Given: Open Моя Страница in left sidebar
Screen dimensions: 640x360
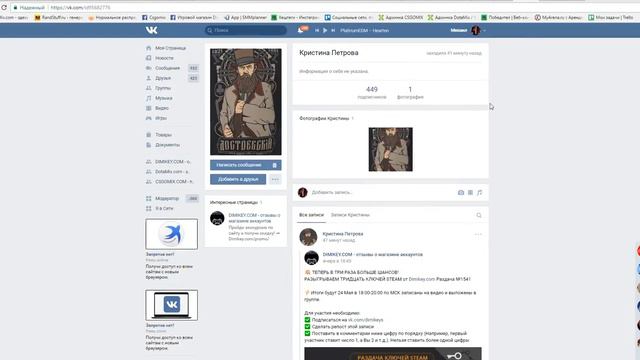Looking at the screenshot, I should pyautogui.click(x=171, y=48).
